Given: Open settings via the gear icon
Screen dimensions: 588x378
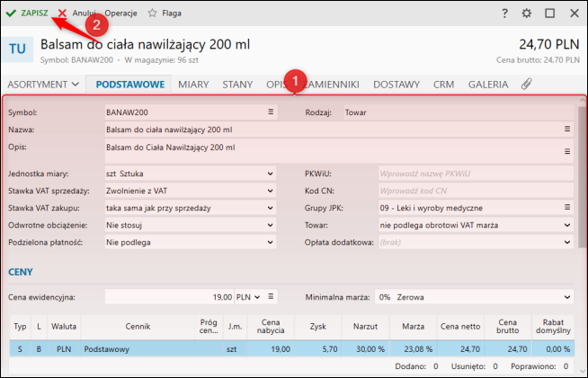Looking at the screenshot, I should tap(527, 13).
